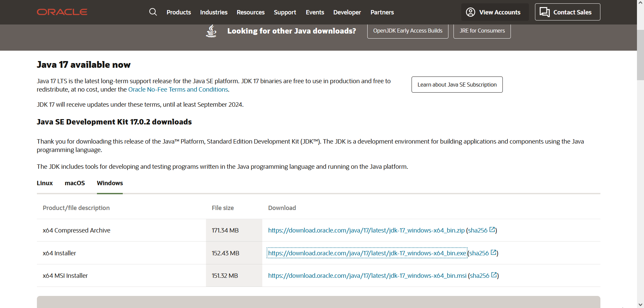Open Oracle No-Fee Terms and Conditions link

point(178,90)
